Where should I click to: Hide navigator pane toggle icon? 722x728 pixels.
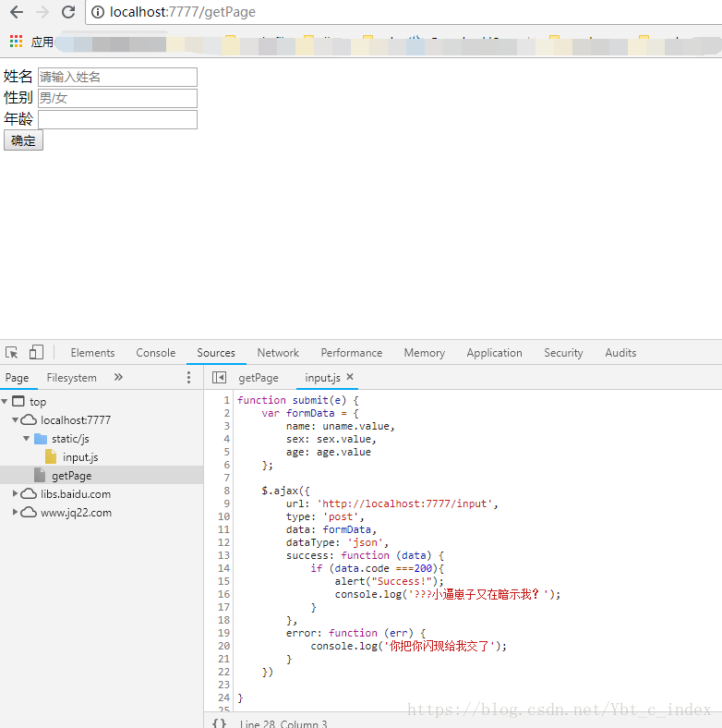(x=219, y=378)
